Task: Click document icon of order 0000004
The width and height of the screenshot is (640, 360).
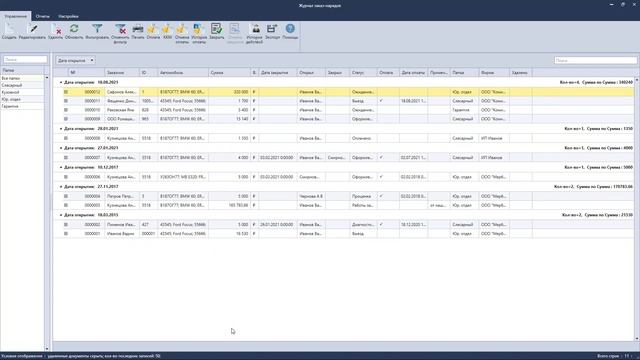Action: coord(66,196)
